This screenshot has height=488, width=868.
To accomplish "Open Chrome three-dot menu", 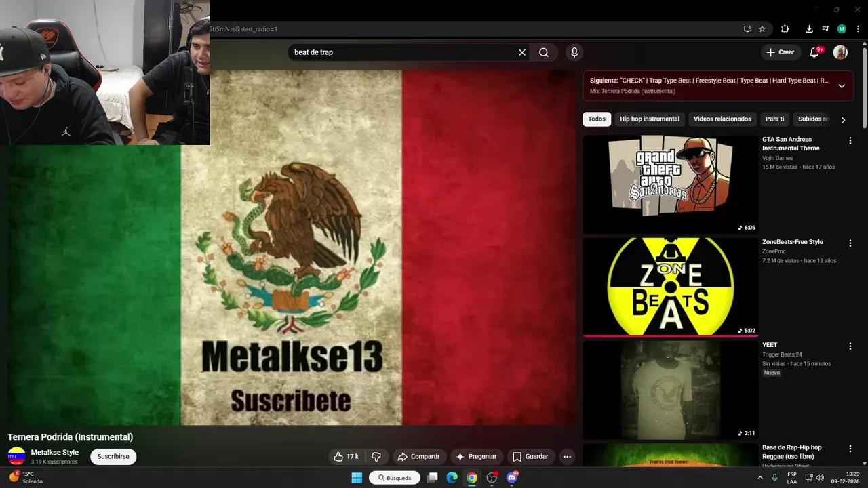I will (858, 29).
